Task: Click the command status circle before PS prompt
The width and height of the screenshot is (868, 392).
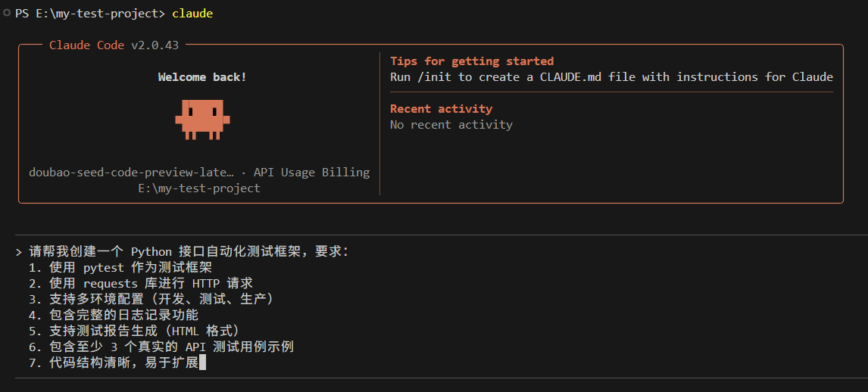Action: click(x=7, y=14)
